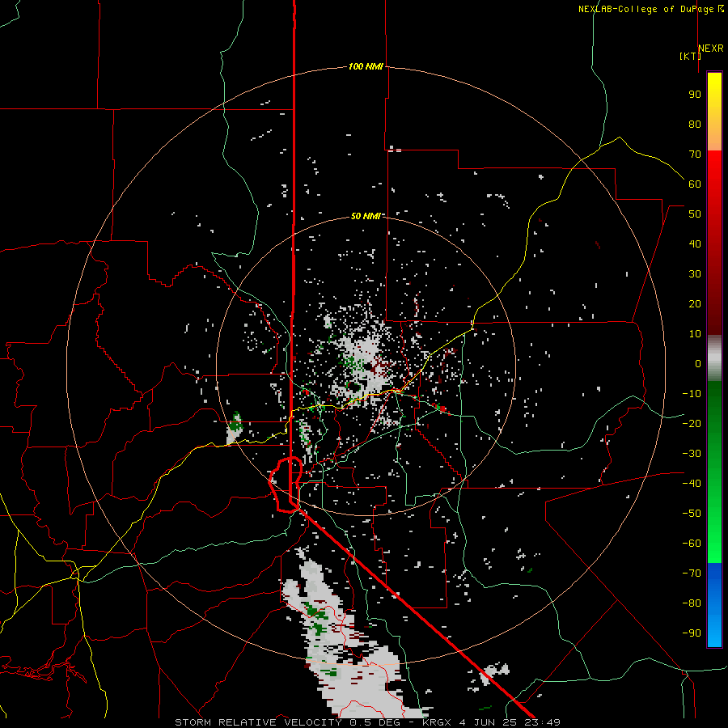Click the 0.5 DEG elevation text
This screenshot has width=728, height=728.
[376, 722]
